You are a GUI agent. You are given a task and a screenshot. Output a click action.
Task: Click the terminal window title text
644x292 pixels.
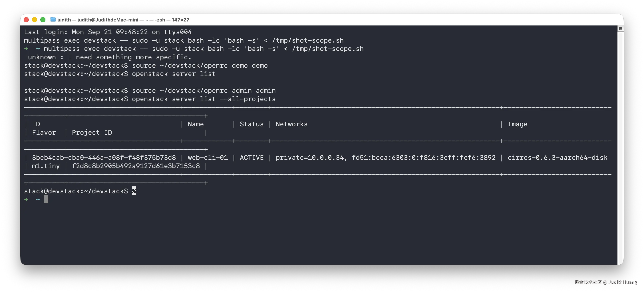[123, 20]
